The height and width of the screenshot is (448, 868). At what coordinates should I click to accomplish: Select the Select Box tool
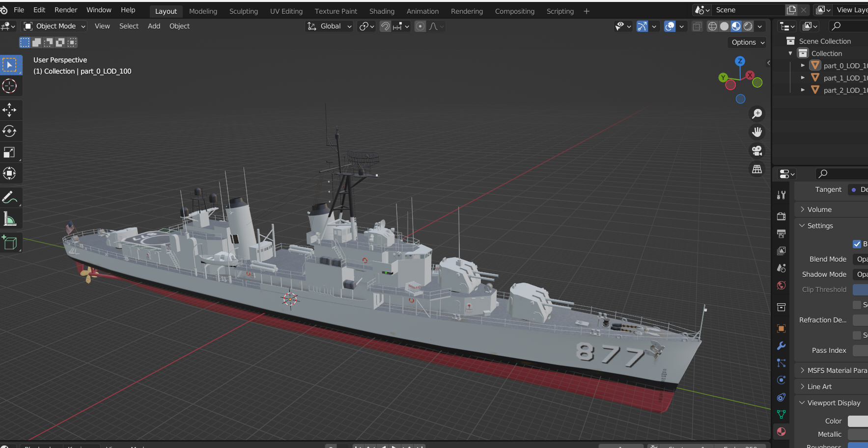(x=10, y=65)
